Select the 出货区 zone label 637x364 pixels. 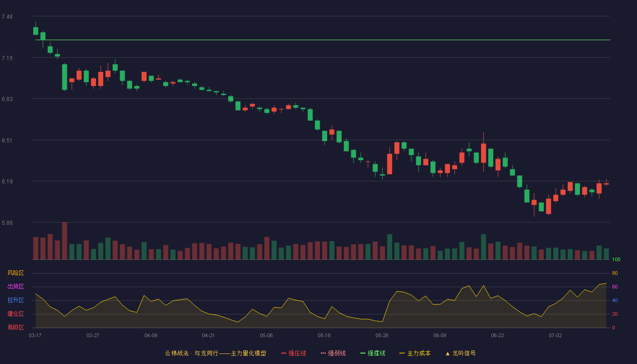[15, 287]
